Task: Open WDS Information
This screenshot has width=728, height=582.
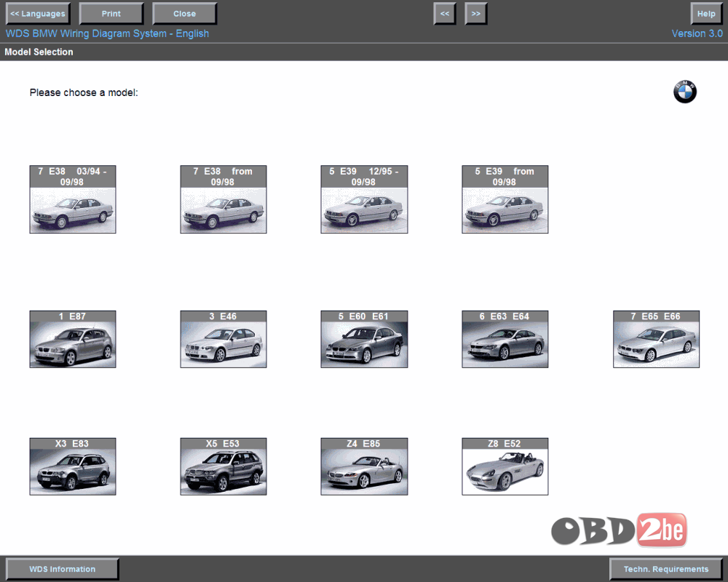Action: [62, 569]
